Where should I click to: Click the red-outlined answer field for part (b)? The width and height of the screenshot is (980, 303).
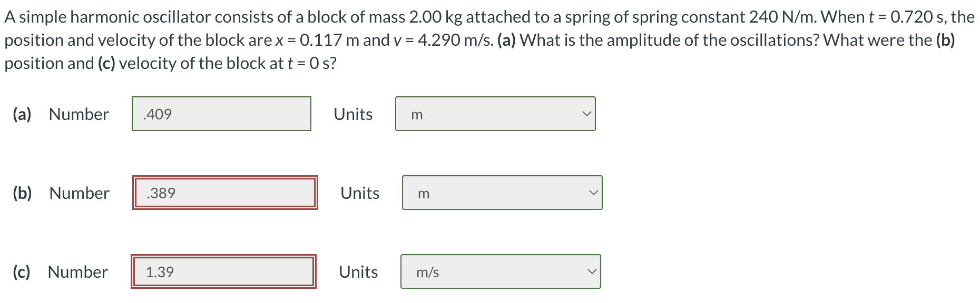(x=224, y=193)
